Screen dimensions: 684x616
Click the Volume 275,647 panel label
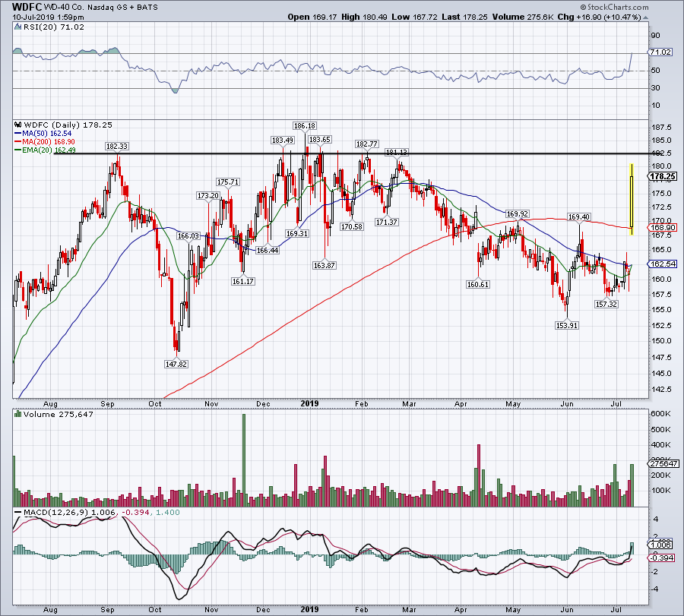click(x=59, y=414)
